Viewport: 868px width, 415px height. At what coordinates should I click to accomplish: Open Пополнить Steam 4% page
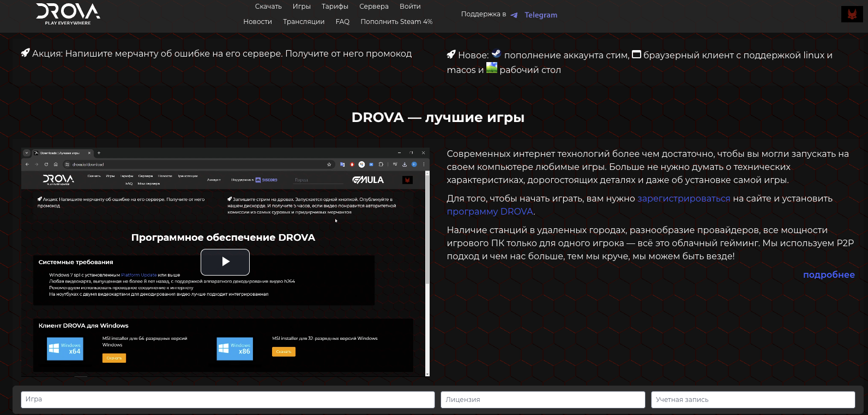point(396,22)
